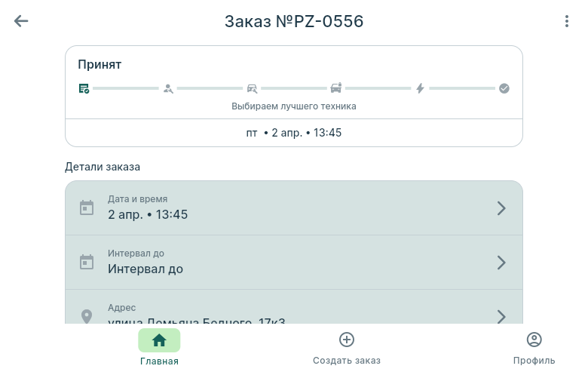This screenshot has width=588, height=372.
Task: Go back using the arrow icon
Action: click(x=21, y=21)
